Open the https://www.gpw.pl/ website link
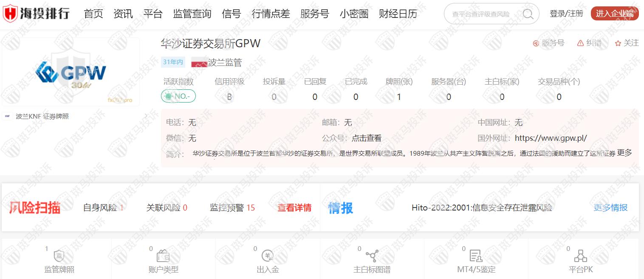 pos(551,138)
